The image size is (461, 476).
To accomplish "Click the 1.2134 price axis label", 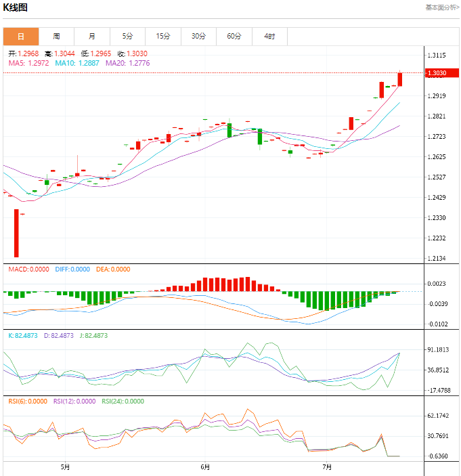I will tap(437, 259).
